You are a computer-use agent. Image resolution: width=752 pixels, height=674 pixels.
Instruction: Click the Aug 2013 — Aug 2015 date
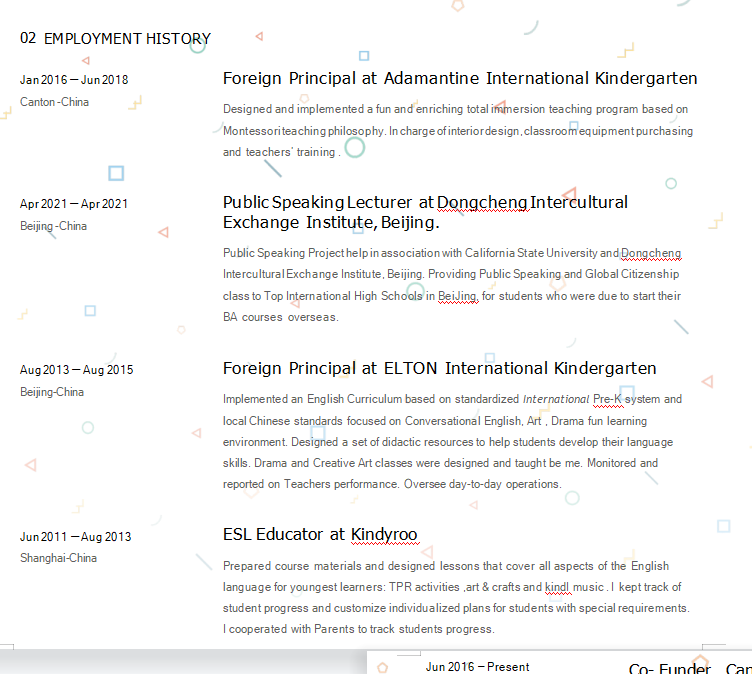coord(76,370)
